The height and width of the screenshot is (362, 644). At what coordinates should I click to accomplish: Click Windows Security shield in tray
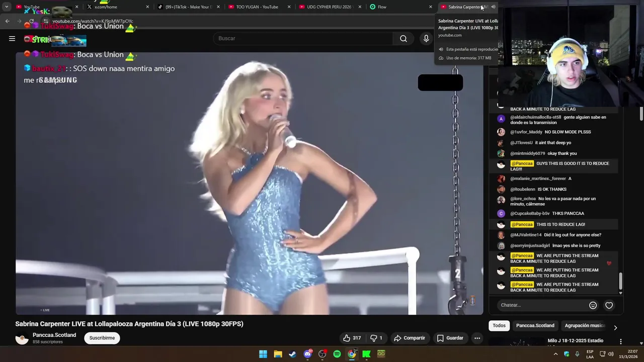click(x=567, y=354)
